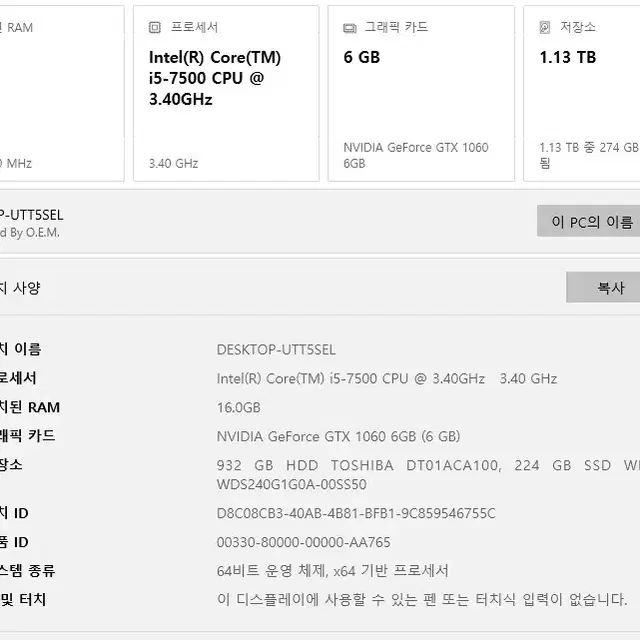This screenshot has height=640, width=640.
Task: Click the graphics card icon
Action: point(349,28)
